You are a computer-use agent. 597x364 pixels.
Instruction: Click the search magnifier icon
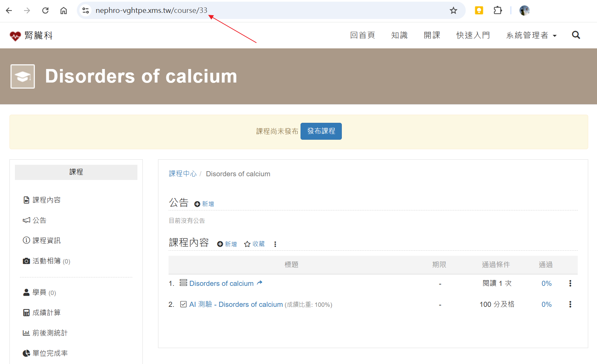tap(576, 35)
